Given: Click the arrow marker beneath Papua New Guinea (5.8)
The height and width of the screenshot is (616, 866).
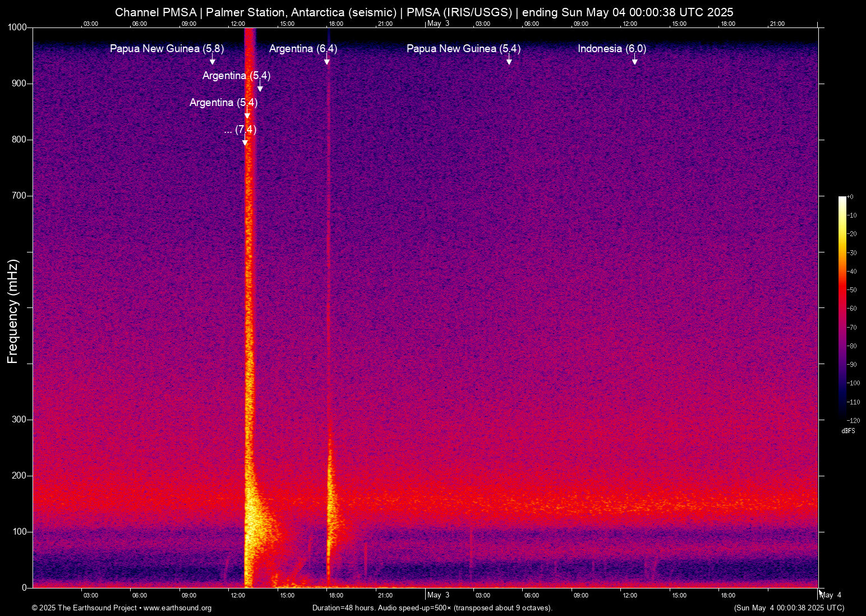Looking at the screenshot, I should click(x=213, y=61).
